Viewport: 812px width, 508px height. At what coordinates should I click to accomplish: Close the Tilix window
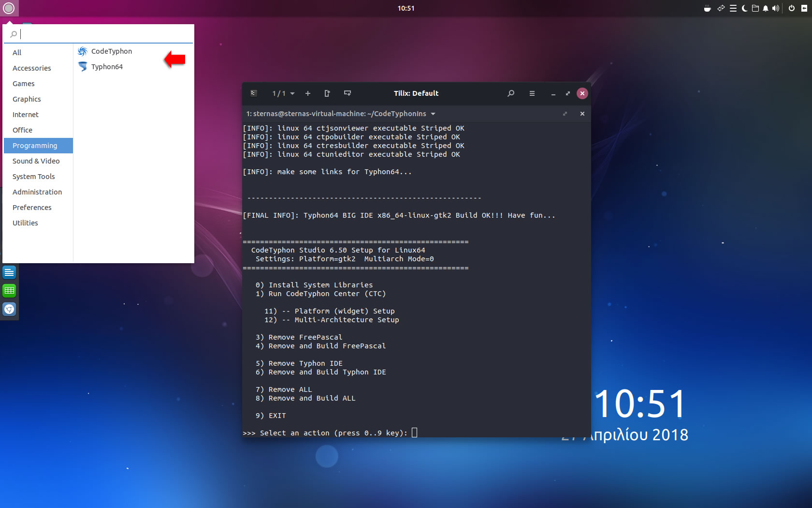(582, 93)
